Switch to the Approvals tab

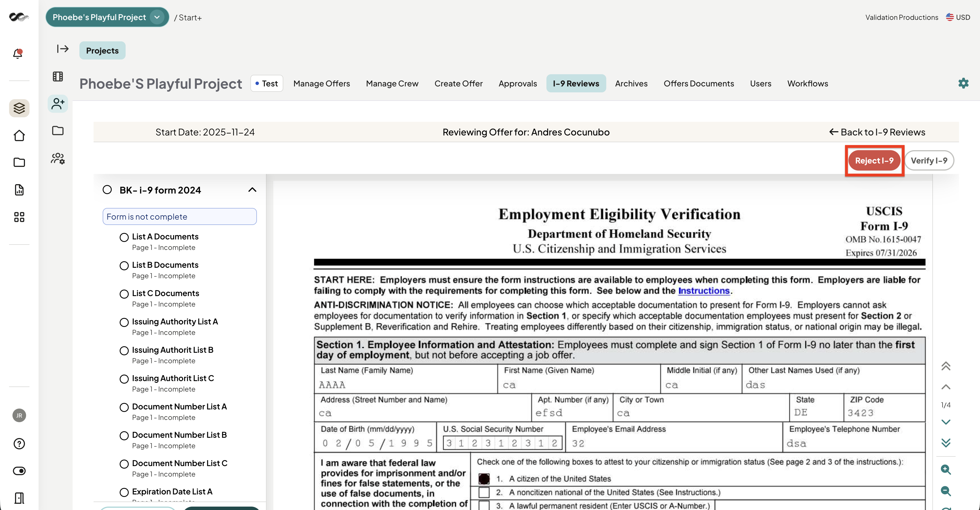(518, 83)
